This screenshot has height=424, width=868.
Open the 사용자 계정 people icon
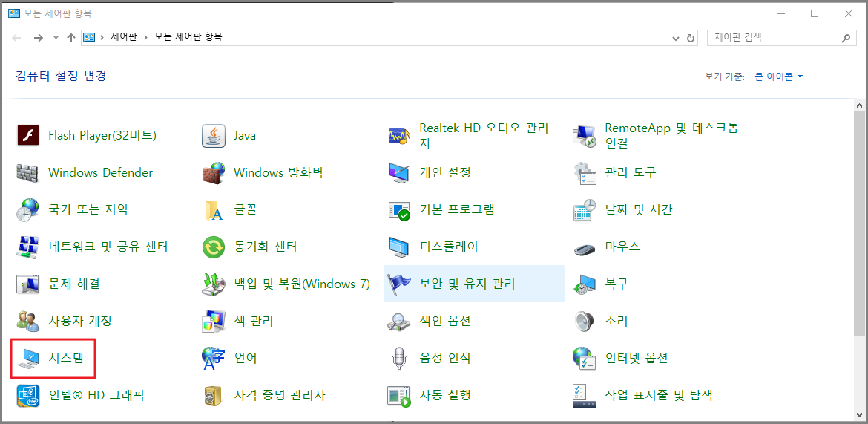tap(27, 321)
